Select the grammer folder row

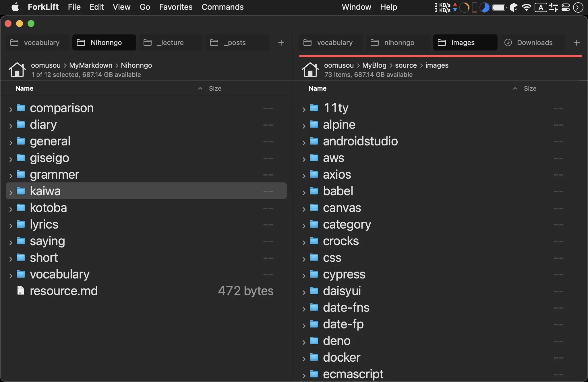(x=146, y=174)
